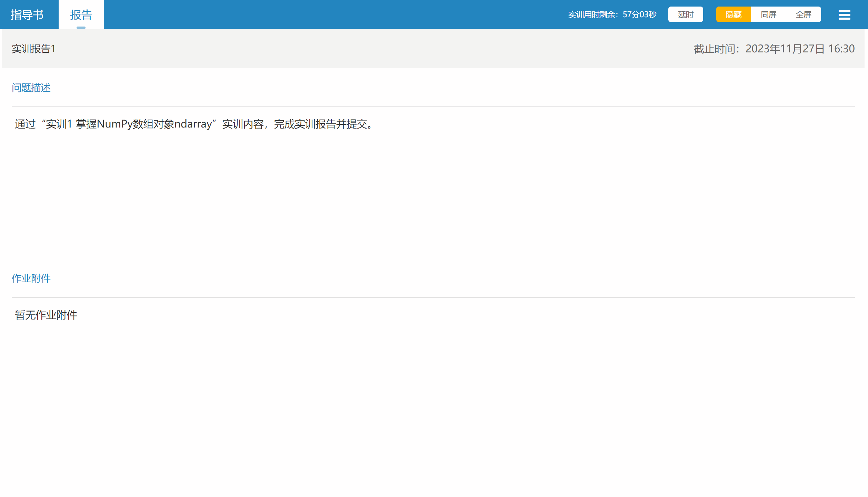Image resolution: width=868 pixels, height=497 pixels.
Task: Click the 2023年11月27日 date
Action: (785, 49)
